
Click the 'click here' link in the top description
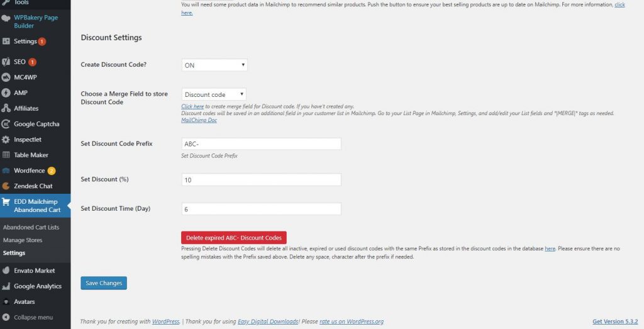pos(619,4)
